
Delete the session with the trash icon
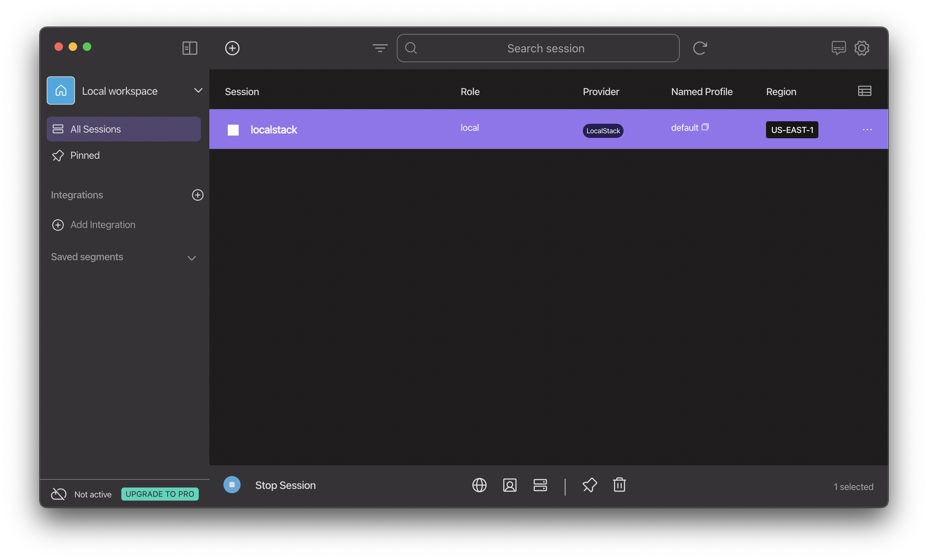619,485
